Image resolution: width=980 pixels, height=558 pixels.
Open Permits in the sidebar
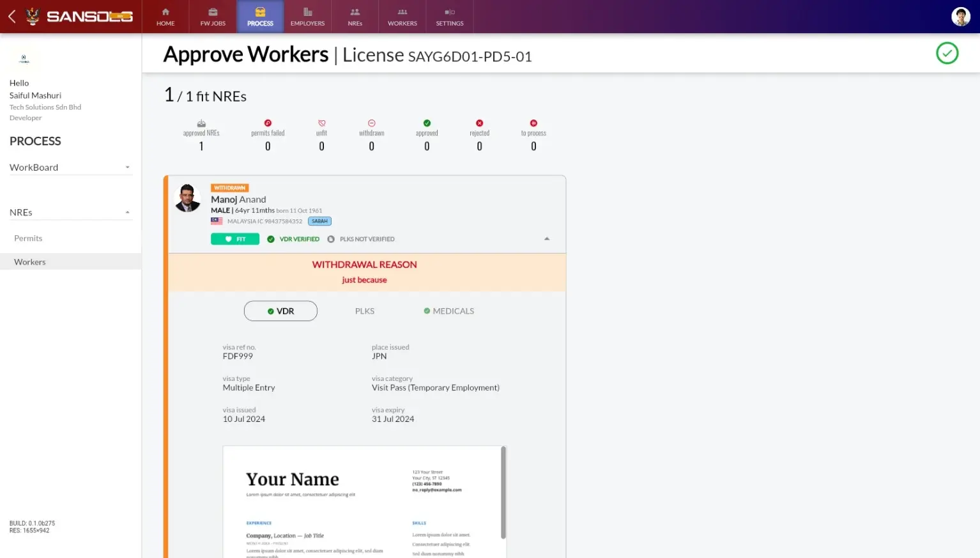tap(28, 238)
